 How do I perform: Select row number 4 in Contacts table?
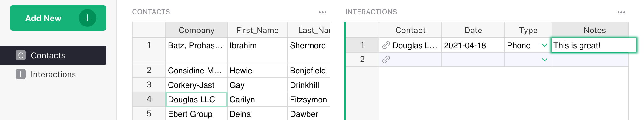pos(149,99)
